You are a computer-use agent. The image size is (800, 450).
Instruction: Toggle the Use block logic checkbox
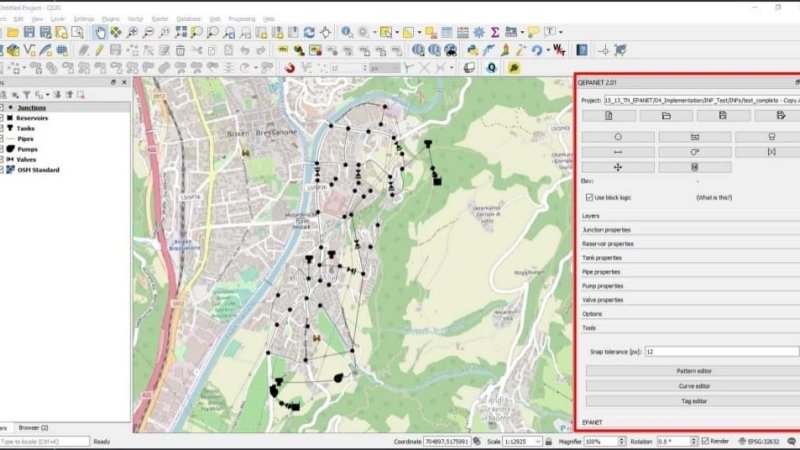[589, 197]
